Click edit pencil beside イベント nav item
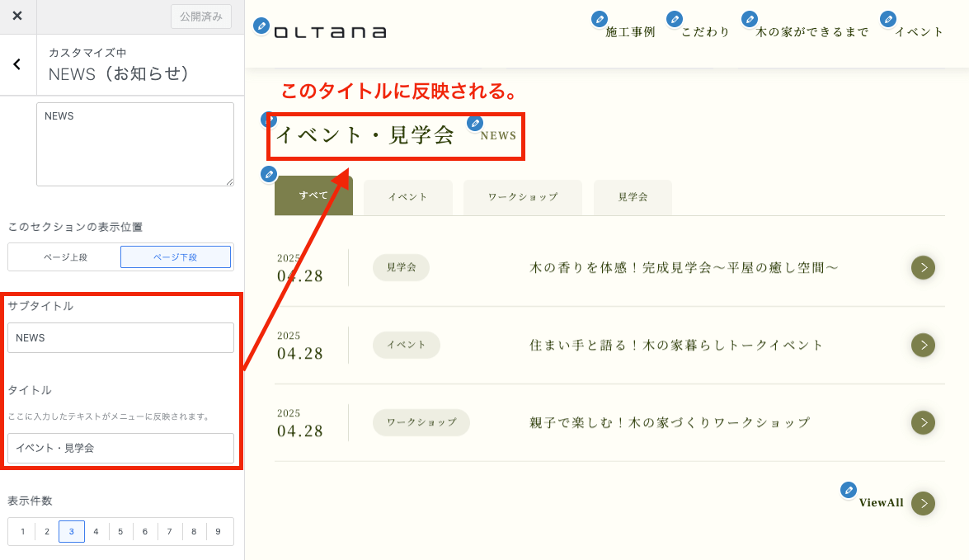The width and height of the screenshot is (969, 560). [888, 19]
